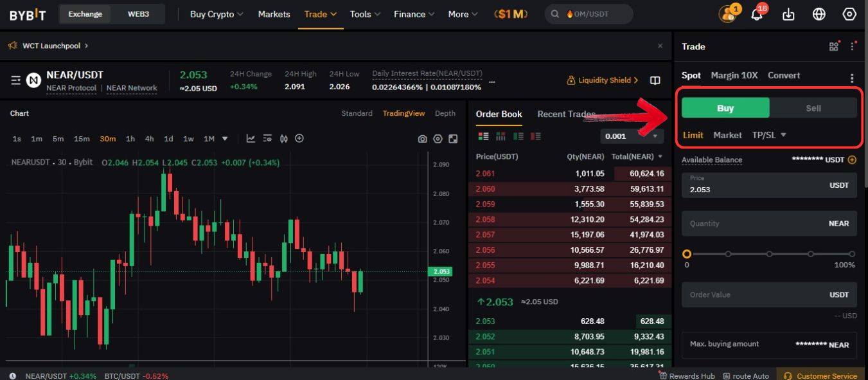Open the language globe icon
Viewport: 868px width, 380px height.
[819, 14]
